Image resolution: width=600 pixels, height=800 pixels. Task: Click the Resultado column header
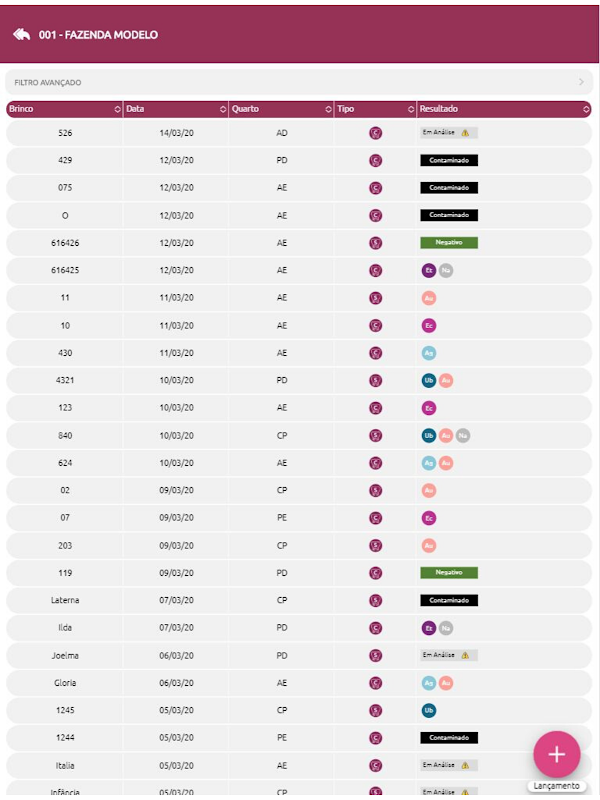[500, 109]
